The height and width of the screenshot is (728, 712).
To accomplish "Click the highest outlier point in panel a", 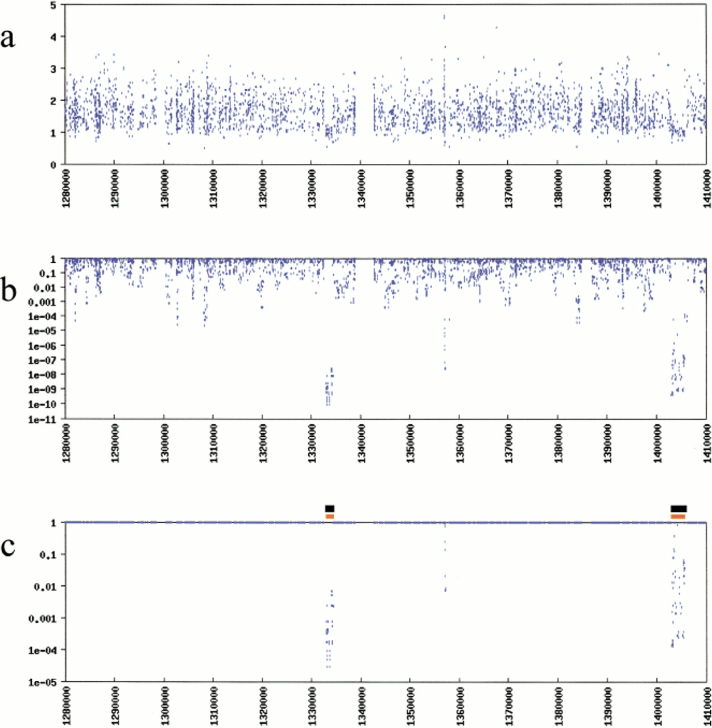I will pyautogui.click(x=444, y=17).
